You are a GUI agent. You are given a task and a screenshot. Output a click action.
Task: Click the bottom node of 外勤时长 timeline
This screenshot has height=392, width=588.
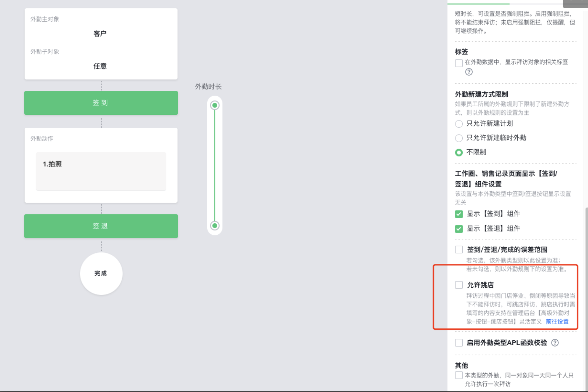point(215,226)
